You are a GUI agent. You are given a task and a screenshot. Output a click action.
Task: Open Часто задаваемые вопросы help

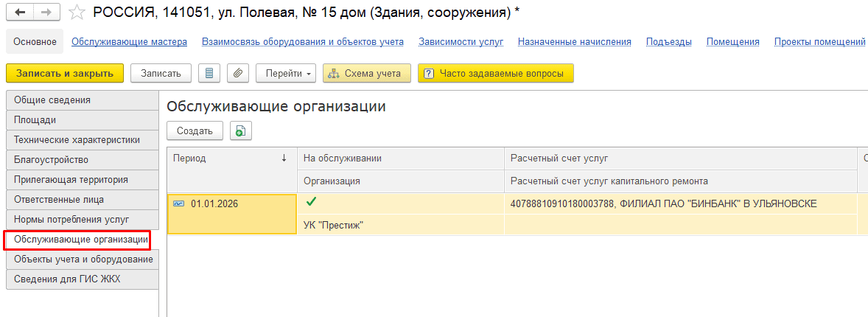click(495, 73)
